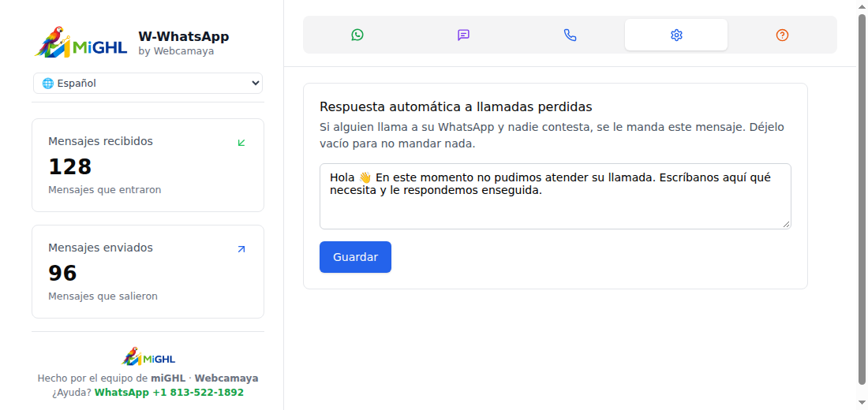Click the small MiGHL logo in footer

click(x=148, y=356)
